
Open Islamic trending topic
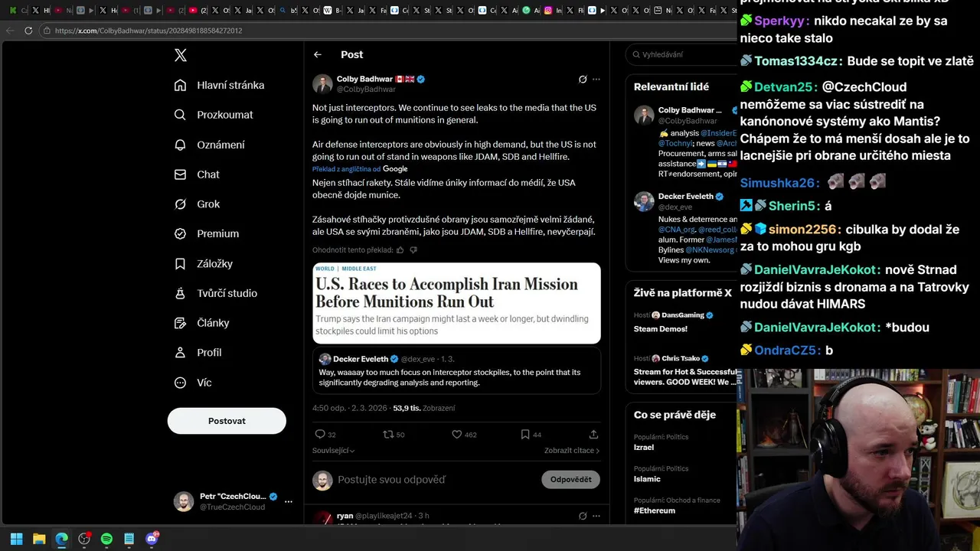click(x=647, y=479)
